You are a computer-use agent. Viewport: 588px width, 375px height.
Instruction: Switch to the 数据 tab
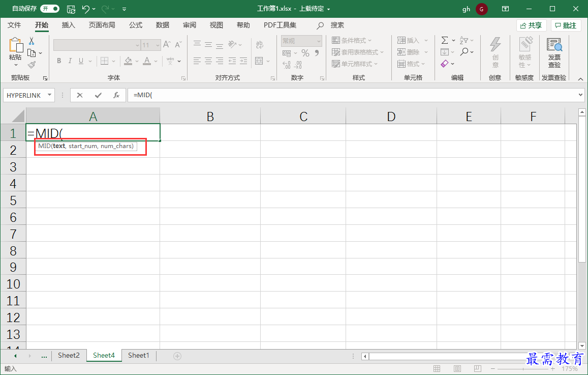(x=163, y=25)
